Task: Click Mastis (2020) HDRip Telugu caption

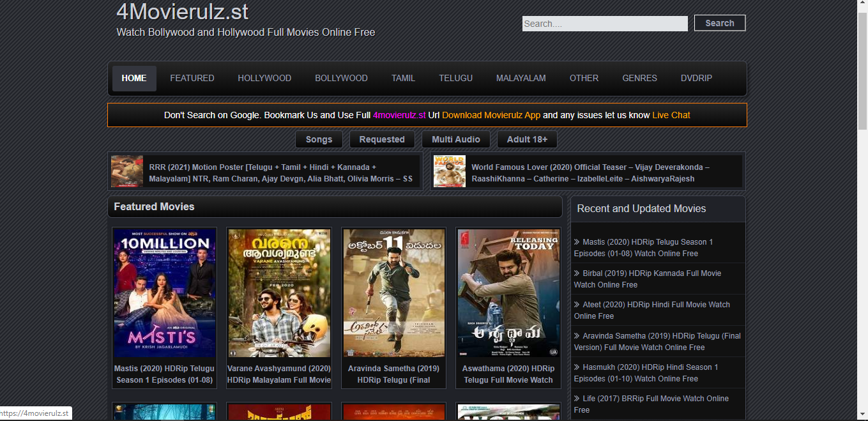Action: [x=165, y=374]
